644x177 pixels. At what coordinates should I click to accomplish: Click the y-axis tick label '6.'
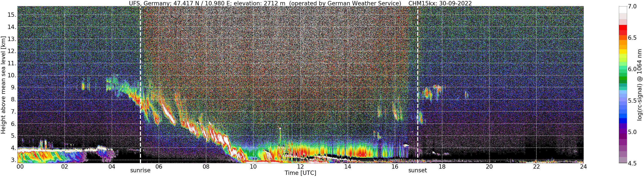14,124
